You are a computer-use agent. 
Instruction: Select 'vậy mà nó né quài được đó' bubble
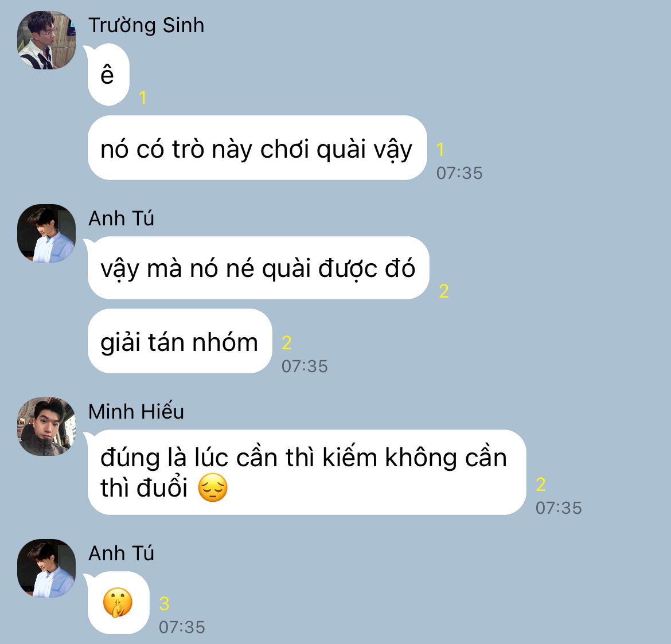pos(258,268)
